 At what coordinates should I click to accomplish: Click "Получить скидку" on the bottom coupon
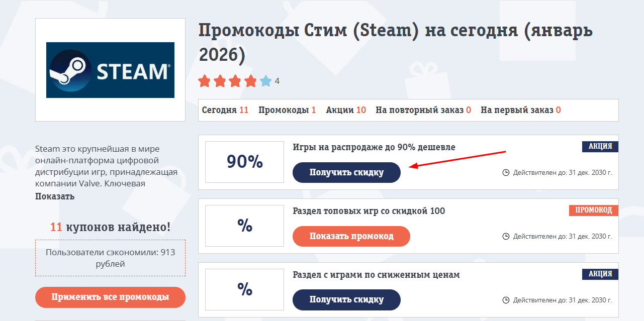[x=346, y=300]
